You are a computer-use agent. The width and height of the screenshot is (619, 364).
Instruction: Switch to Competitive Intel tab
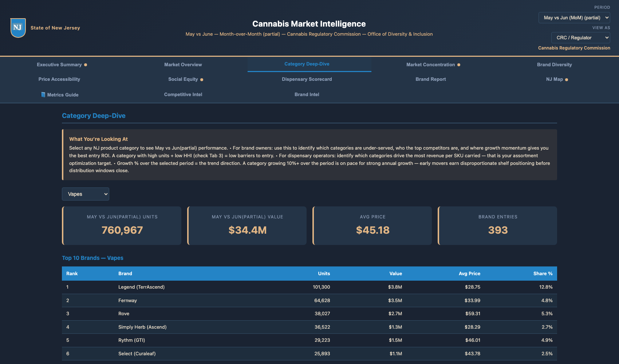[x=183, y=94]
